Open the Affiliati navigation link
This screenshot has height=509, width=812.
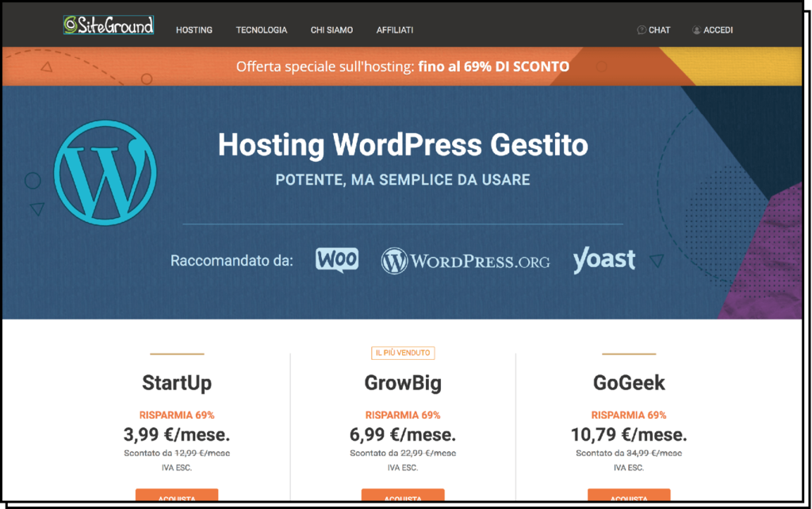(x=394, y=30)
